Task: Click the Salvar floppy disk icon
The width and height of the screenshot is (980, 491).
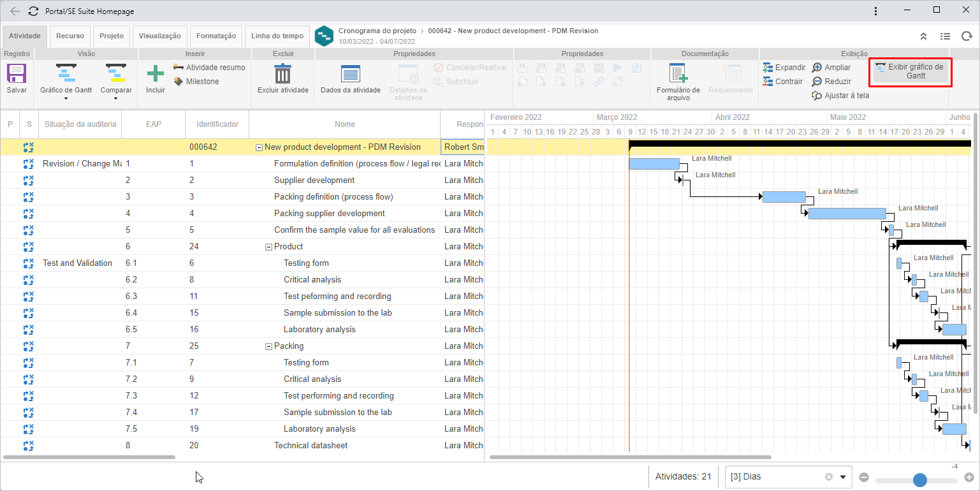Action: [17, 74]
